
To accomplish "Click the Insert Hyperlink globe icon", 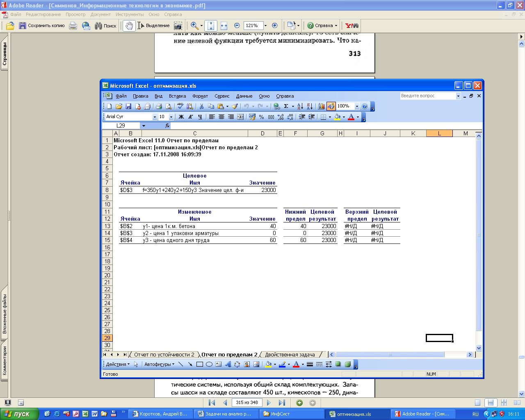I will 276,106.
